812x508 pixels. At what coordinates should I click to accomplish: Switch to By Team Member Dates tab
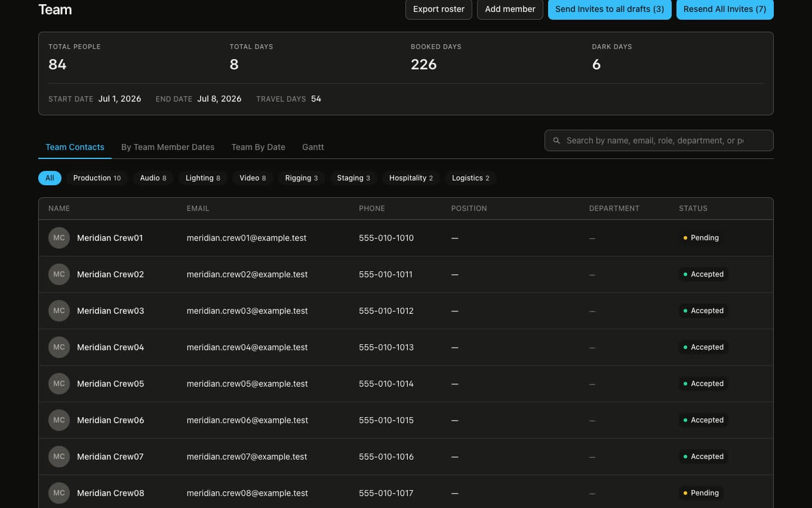168,147
